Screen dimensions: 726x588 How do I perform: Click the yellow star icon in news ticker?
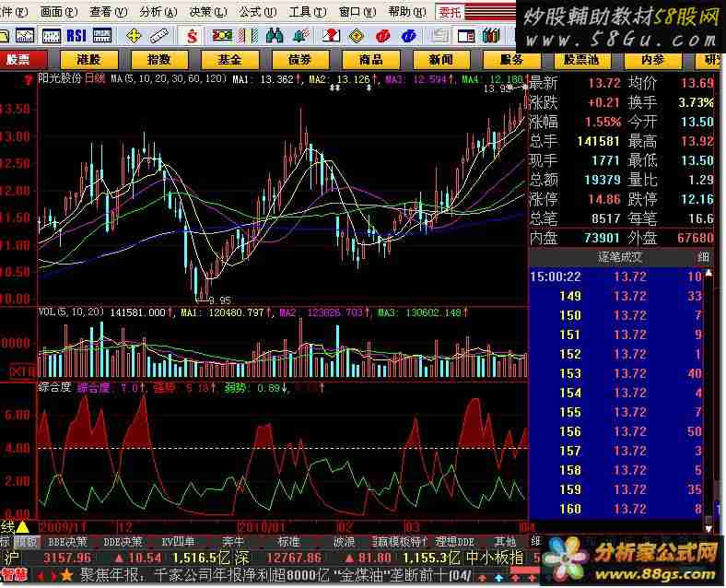pos(66,575)
